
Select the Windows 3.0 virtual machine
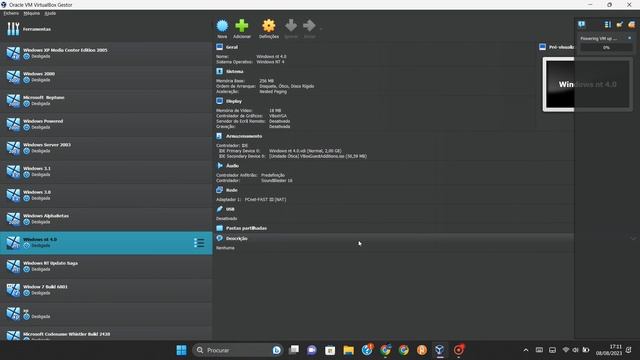106,195
